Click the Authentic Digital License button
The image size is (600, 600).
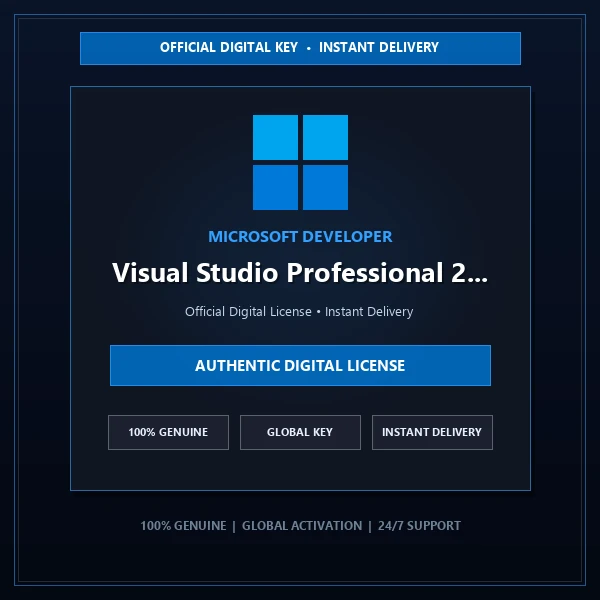pyautogui.click(x=300, y=365)
